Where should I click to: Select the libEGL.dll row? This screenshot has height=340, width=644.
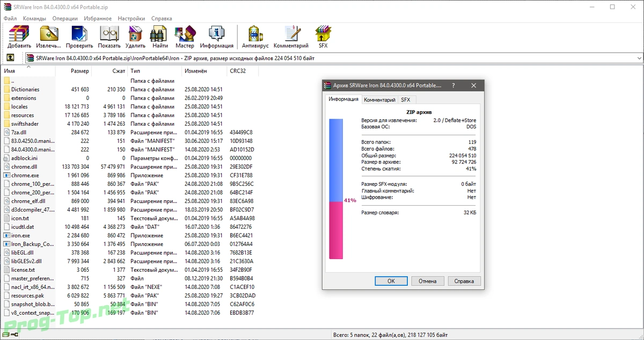129,252
